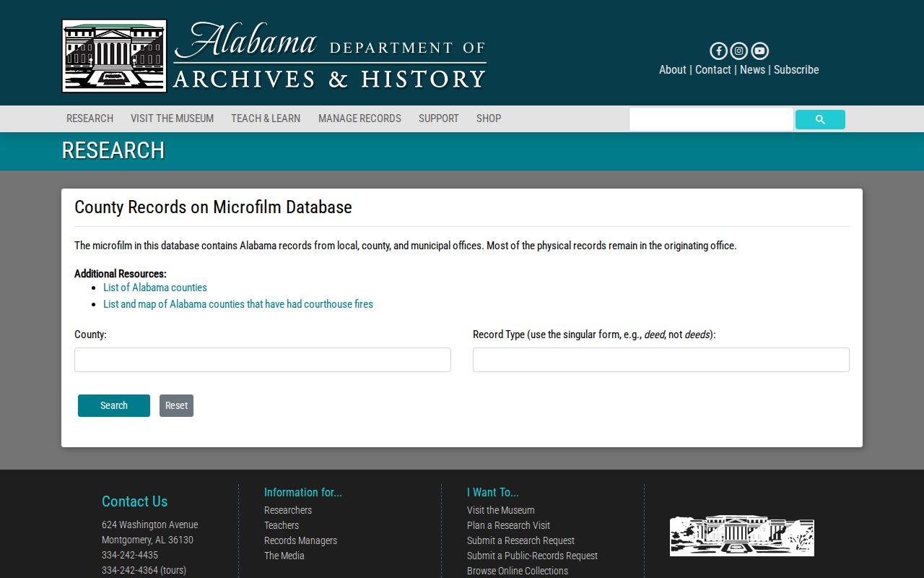Open the YouTube social icon
924x578 pixels.
coord(759,51)
